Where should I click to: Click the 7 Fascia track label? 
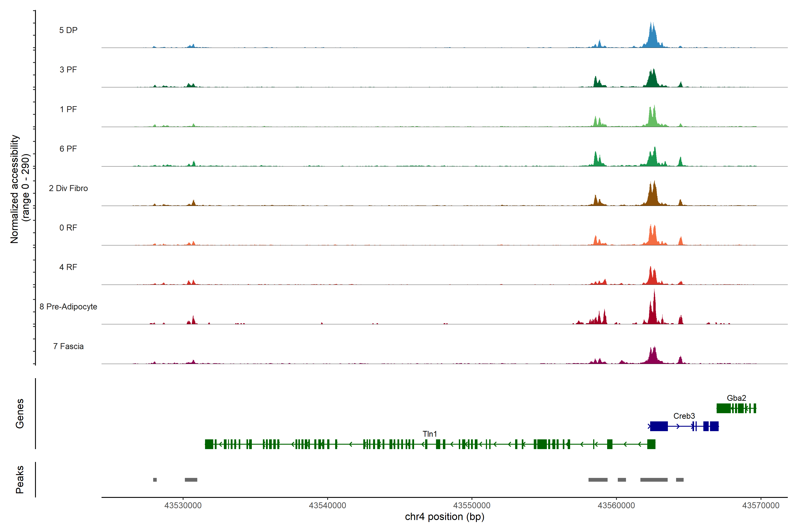(68, 346)
